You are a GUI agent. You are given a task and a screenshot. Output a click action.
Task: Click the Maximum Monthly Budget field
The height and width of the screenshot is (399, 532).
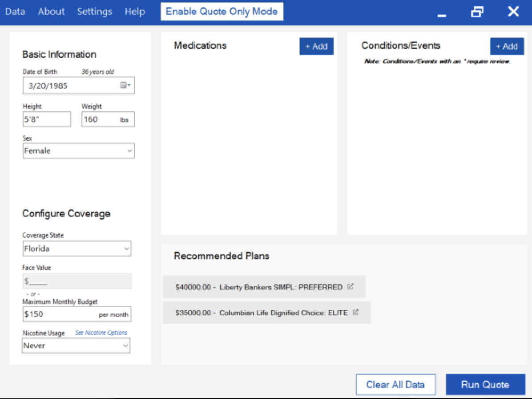60,314
